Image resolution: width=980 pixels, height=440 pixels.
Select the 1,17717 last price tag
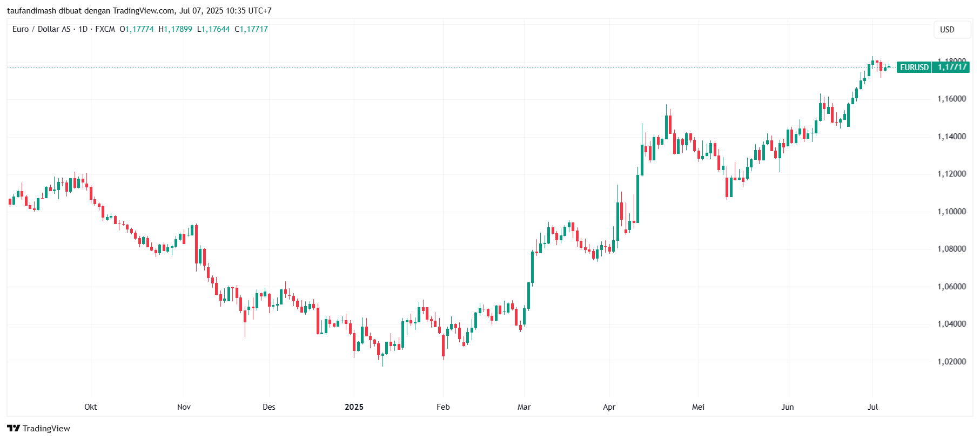click(952, 67)
